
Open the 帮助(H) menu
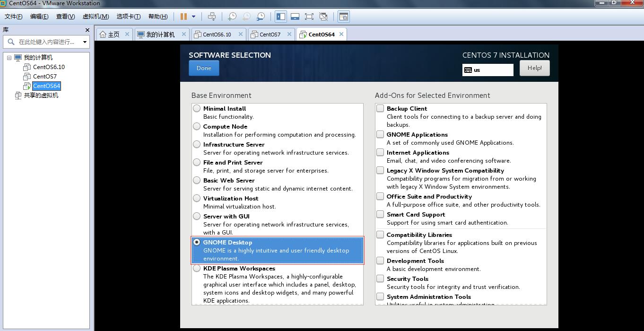click(x=158, y=17)
